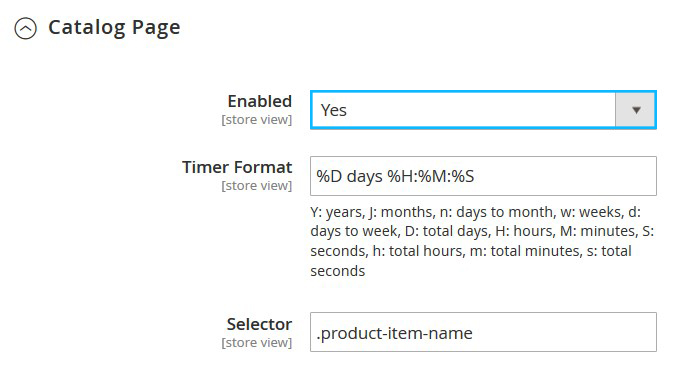Viewport: 682px width, 371px height.
Task: Click the [store view] scope text under Selector
Action: [x=257, y=343]
